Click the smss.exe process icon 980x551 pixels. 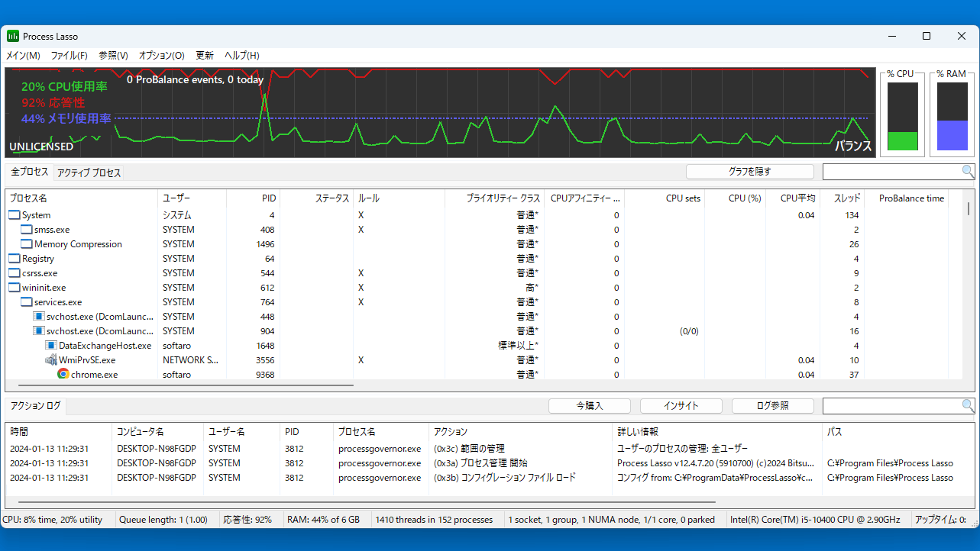[x=27, y=230]
